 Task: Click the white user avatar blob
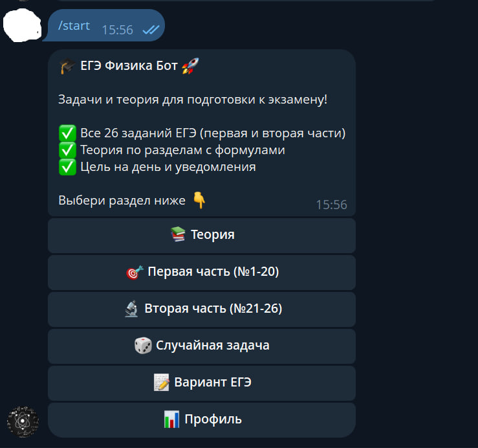(22, 25)
